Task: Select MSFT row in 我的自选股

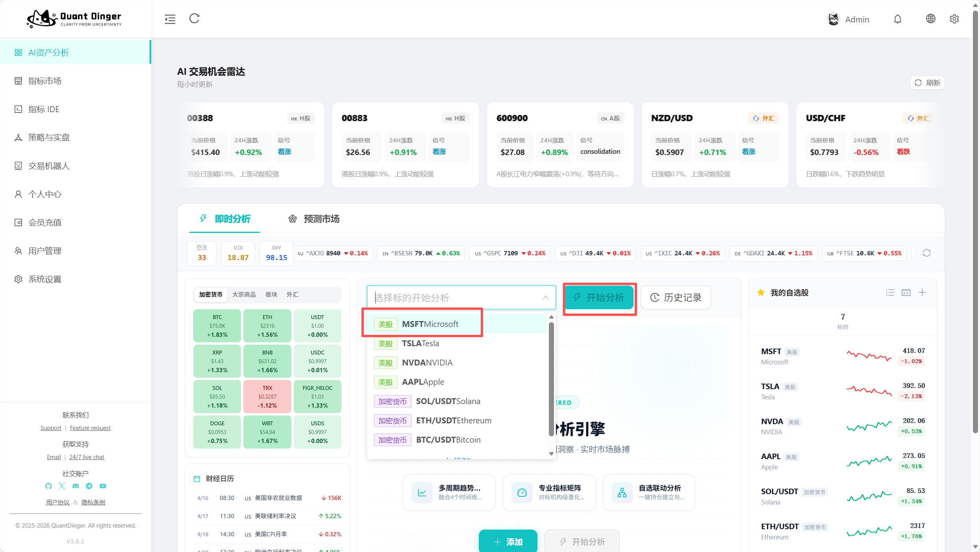Action: 843,356
